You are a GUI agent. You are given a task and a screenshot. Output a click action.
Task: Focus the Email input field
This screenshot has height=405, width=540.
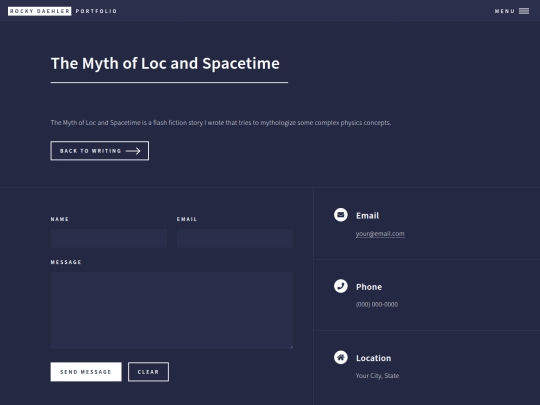235,238
